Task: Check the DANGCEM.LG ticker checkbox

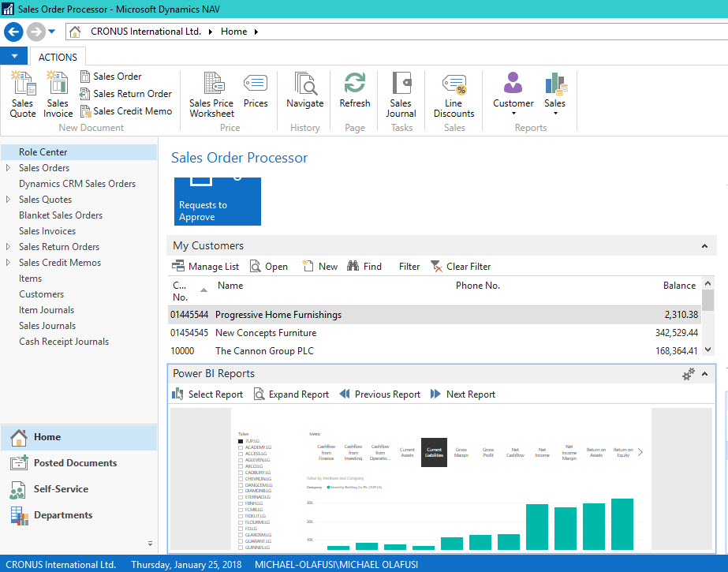Action: (x=241, y=485)
